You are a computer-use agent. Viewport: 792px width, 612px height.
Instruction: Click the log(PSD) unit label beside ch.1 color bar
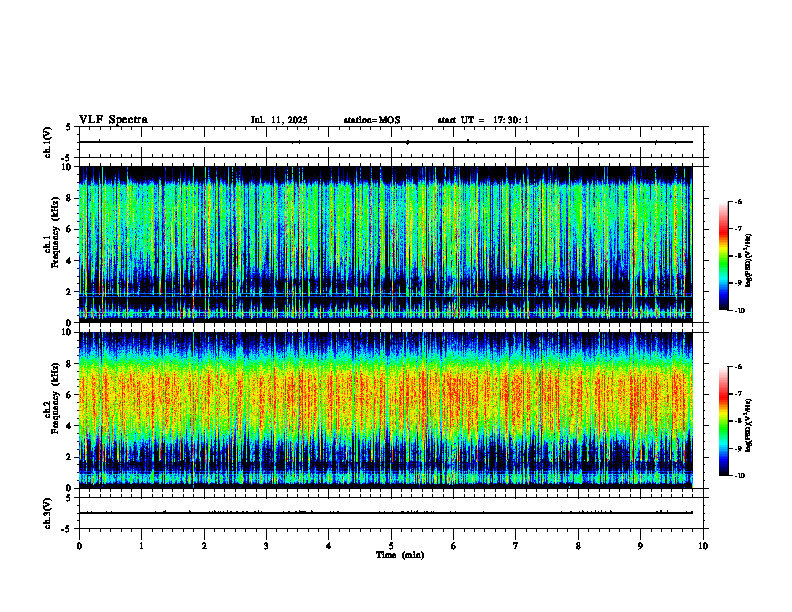[749, 261]
